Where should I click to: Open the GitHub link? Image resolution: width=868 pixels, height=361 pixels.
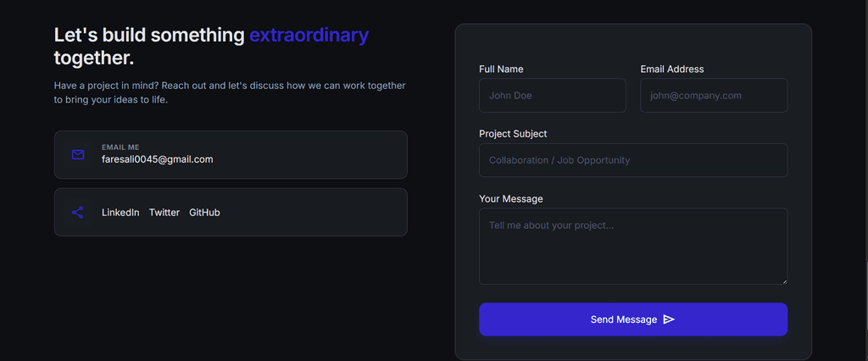tap(205, 213)
